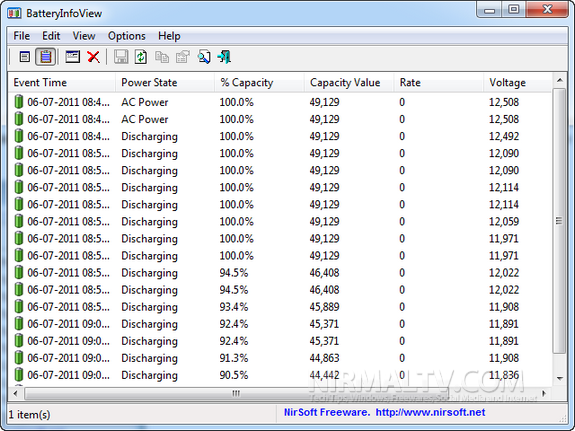Select the capacity value 45,889
Viewport: 575px width, 431px height.
pyautogui.click(x=325, y=307)
